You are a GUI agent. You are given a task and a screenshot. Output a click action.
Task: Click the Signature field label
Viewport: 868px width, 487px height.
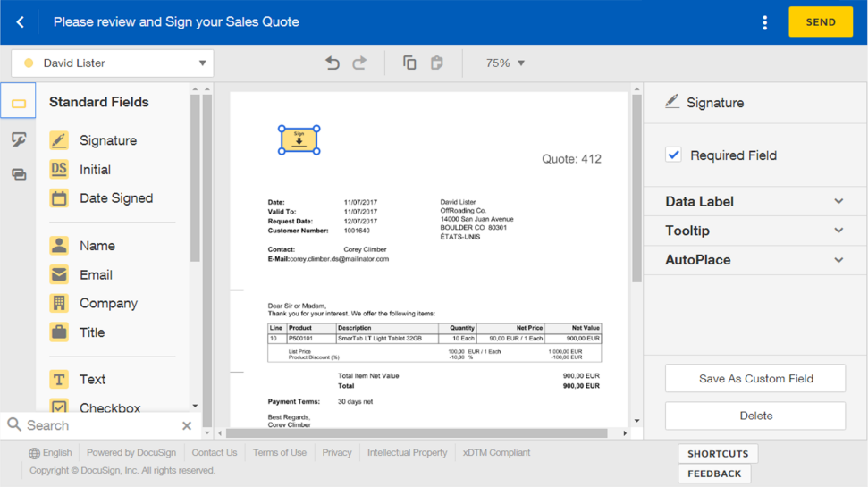click(108, 140)
